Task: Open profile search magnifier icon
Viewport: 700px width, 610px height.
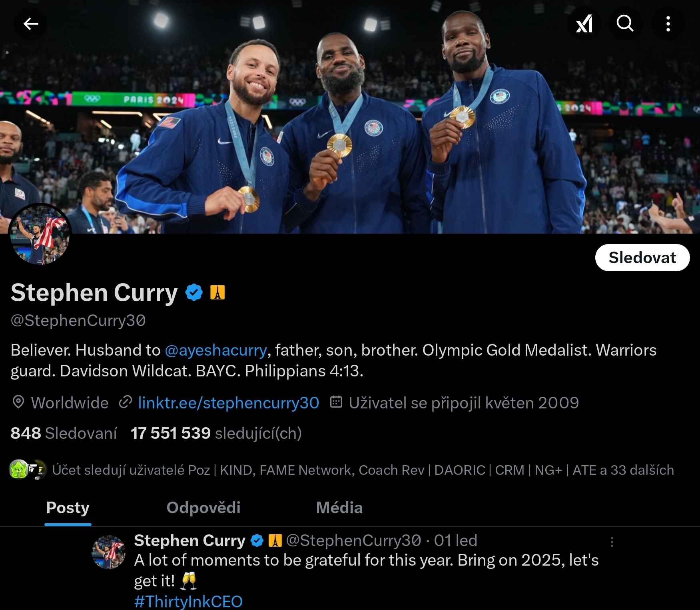Action: pos(625,23)
